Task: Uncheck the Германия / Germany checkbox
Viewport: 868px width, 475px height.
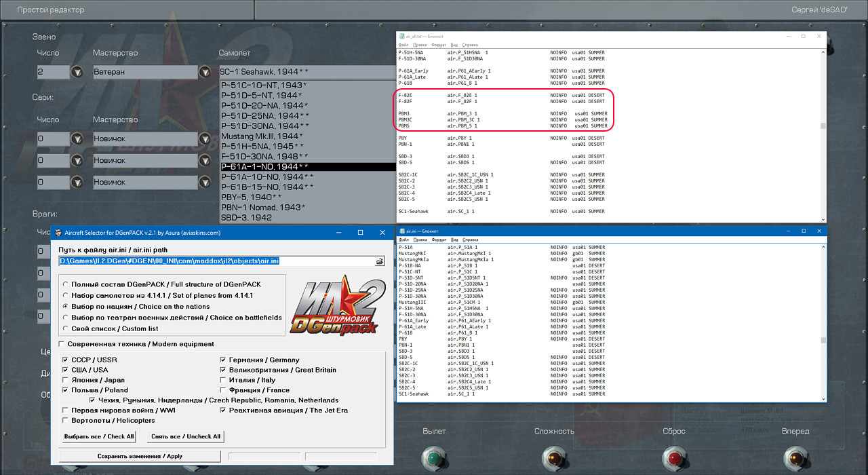Action: point(223,360)
